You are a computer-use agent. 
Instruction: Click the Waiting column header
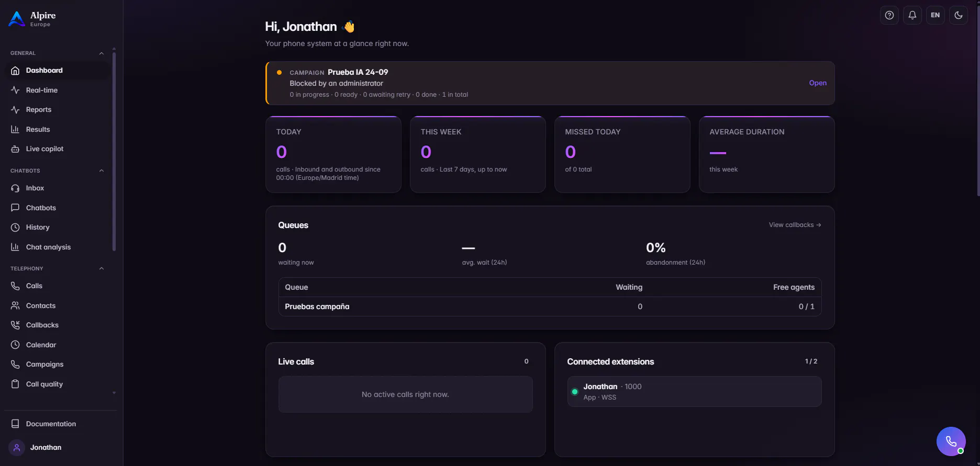click(x=629, y=287)
